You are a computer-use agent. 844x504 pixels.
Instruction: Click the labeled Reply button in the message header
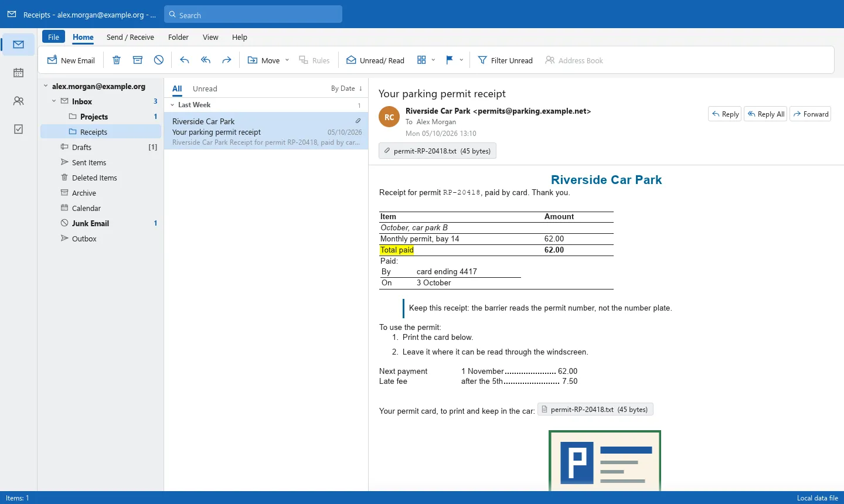click(725, 114)
